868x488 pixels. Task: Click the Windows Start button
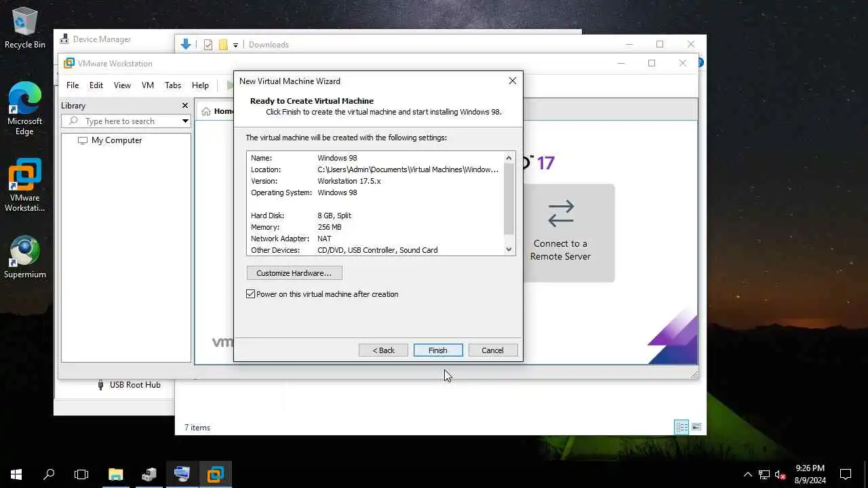(16, 474)
